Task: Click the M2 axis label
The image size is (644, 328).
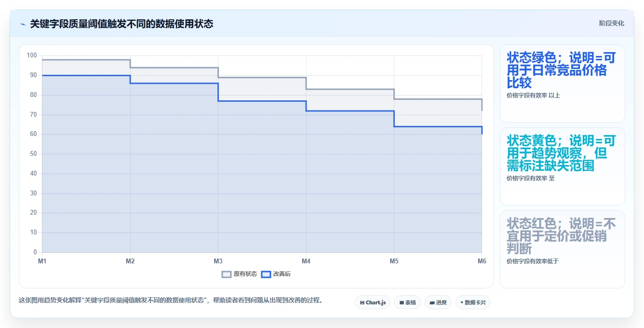Action: tap(130, 261)
